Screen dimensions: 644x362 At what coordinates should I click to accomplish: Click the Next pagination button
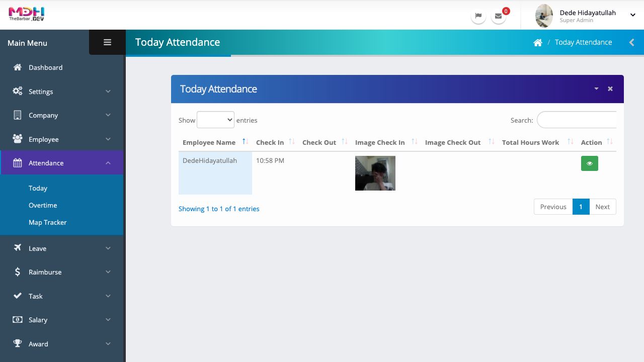point(602,207)
